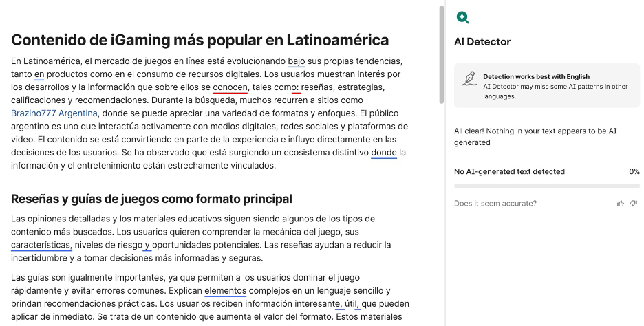Image resolution: width=644 pixels, height=326 pixels.
Task: Click the "0%" detection result value
Action: coord(634,172)
